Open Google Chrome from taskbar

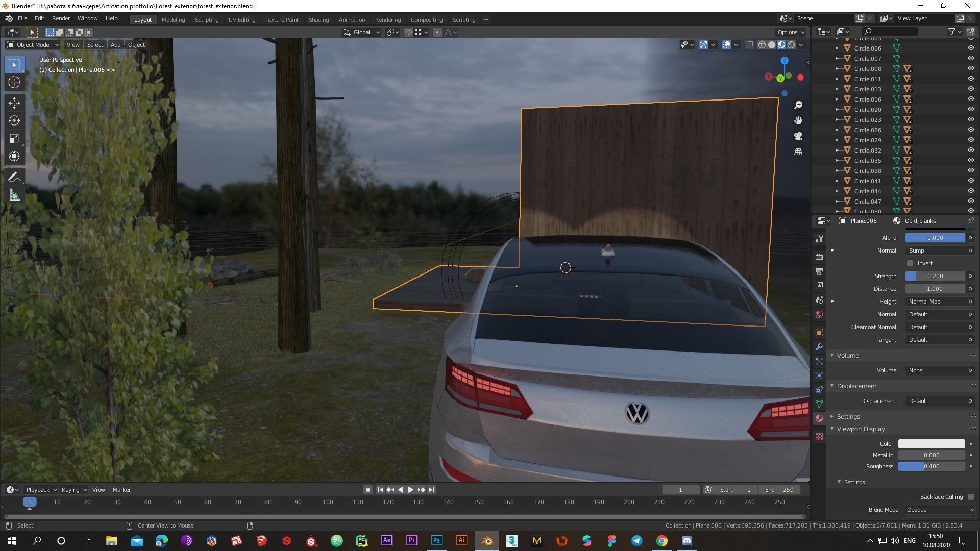click(661, 541)
